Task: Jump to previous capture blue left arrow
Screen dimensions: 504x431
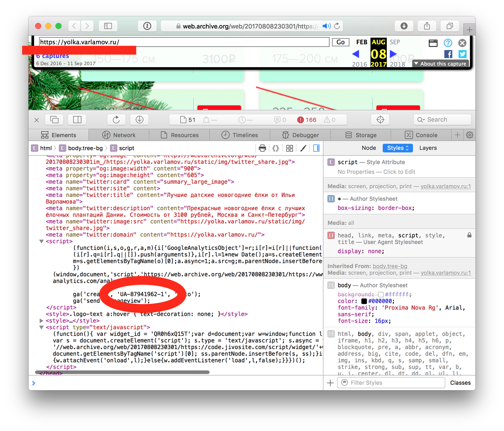Action: [356, 54]
